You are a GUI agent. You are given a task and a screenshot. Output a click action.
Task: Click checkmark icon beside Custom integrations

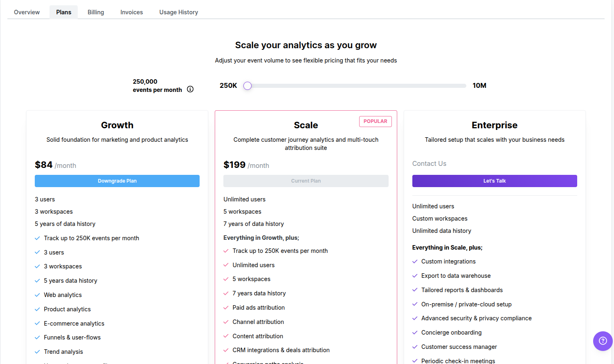415,261
